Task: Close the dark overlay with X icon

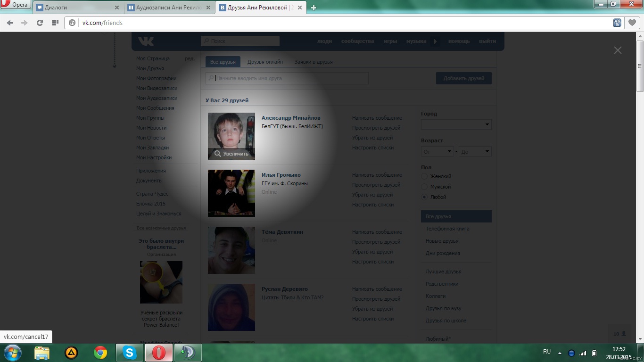Action: coord(618,50)
